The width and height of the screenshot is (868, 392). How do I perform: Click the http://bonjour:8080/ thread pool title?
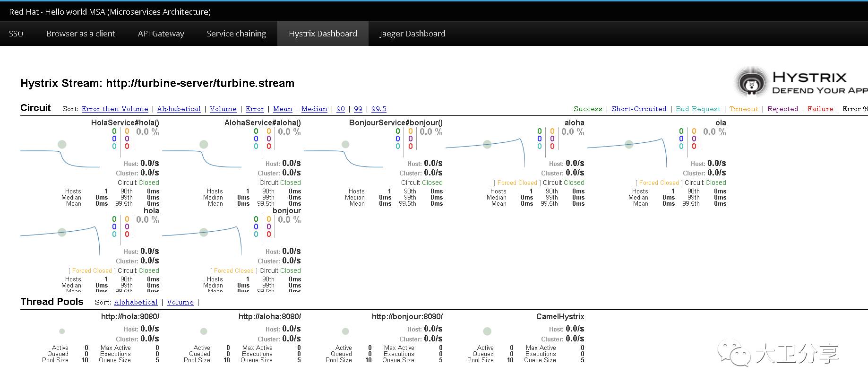(x=407, y=316)
